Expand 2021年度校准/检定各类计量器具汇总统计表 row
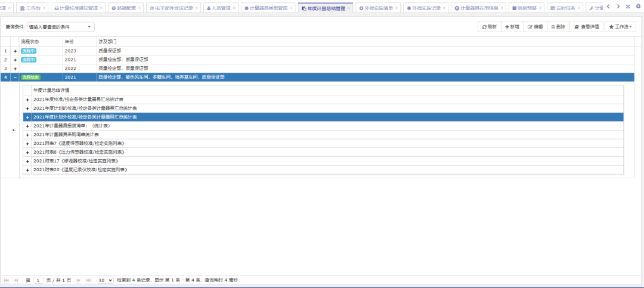The width and height of the screenshot is (644, 288). click(x=27, y=100)
